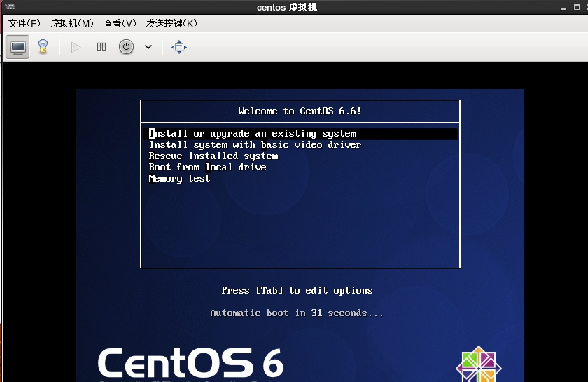
Task: Open the 文件(F) menu
Action: tap(24, 23)
